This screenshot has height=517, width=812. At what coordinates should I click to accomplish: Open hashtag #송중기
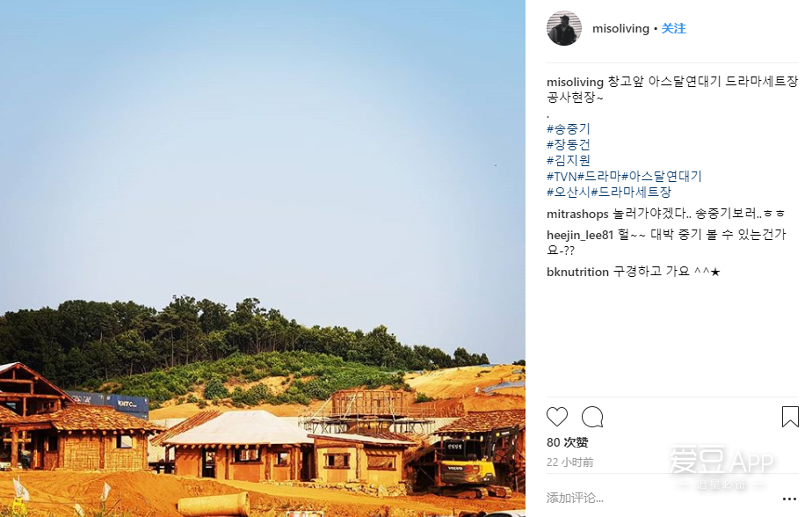point(569,129)
